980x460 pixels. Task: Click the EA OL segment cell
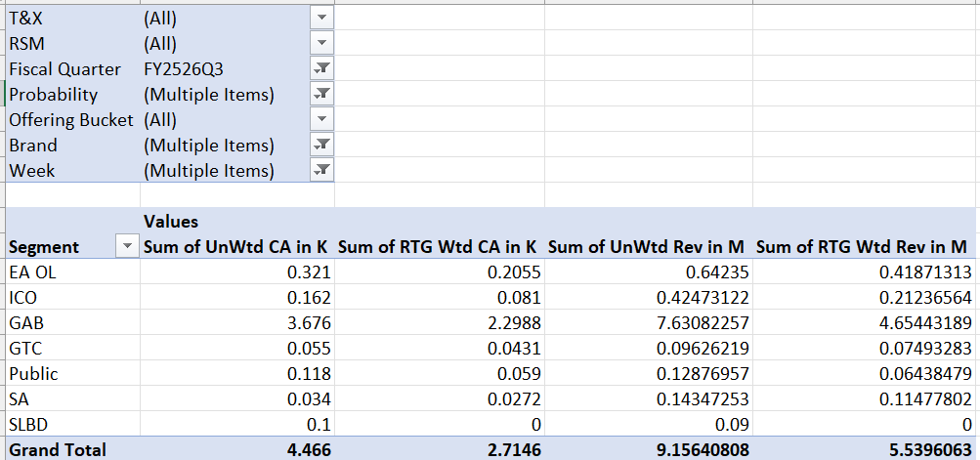(x=32, y=272)
